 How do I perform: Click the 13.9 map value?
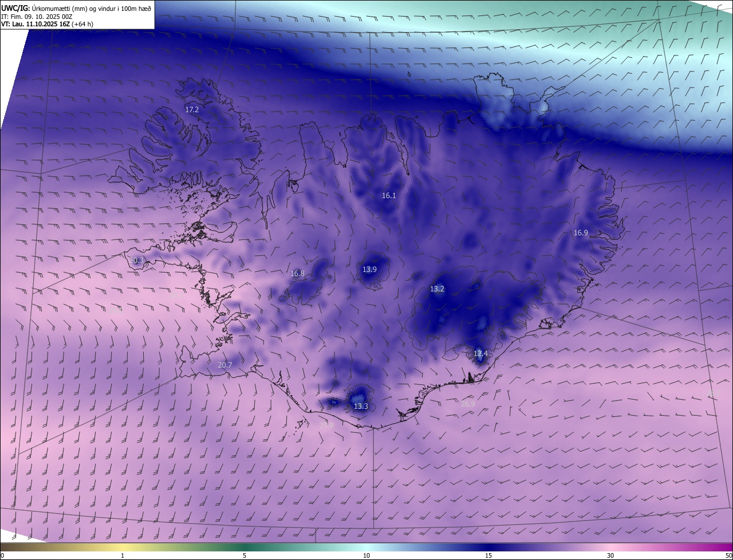pos(370,270)
